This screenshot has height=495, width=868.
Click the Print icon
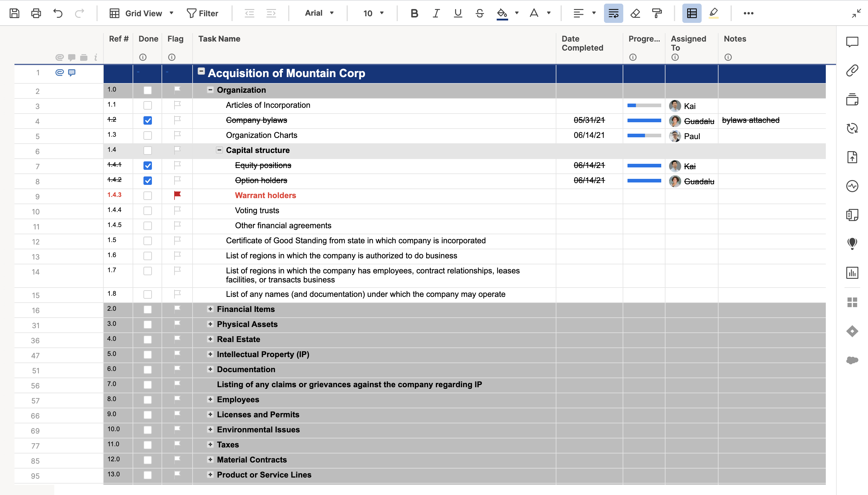pyautogui.click(x=36, y=13)
